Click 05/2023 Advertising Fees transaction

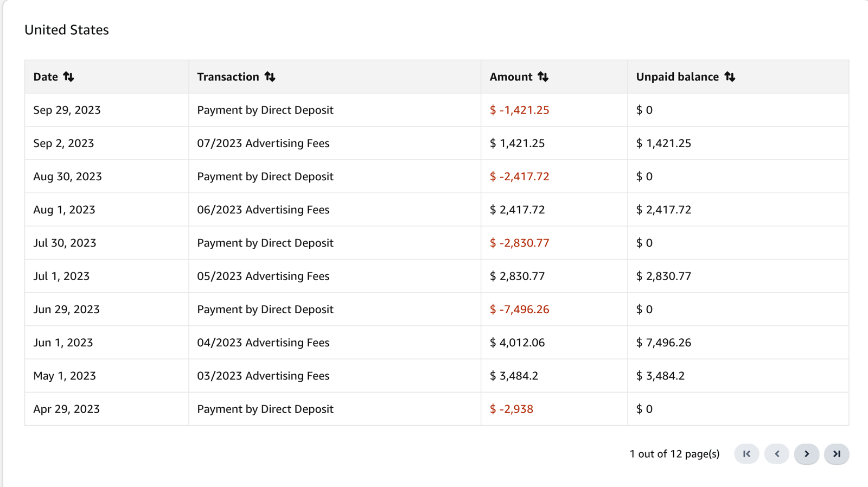coord(263,276)
